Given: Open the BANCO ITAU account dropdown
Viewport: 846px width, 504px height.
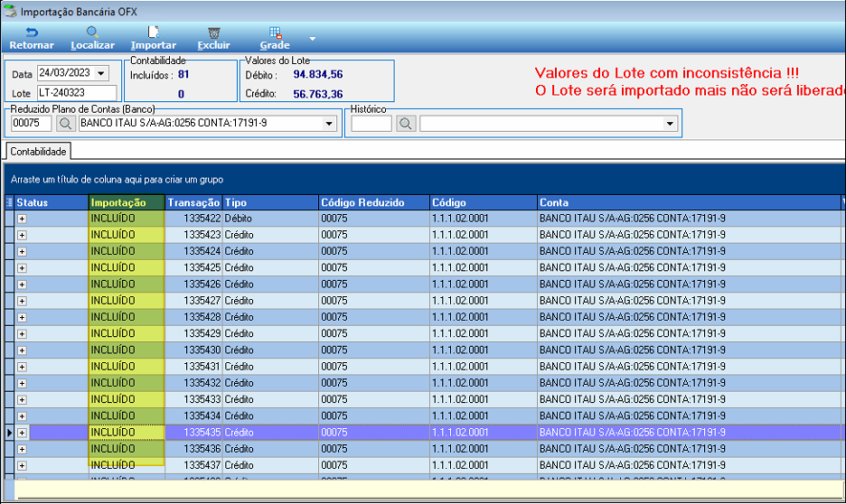Looking at the screenshot, I should [329, 124].
